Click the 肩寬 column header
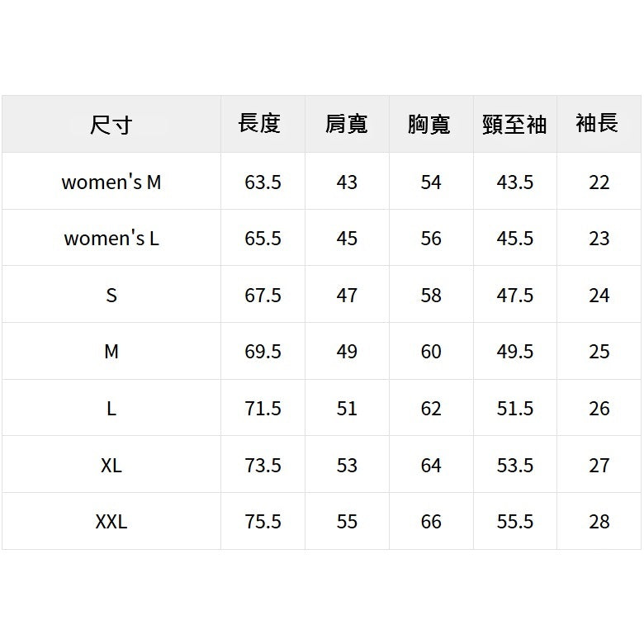The height and width of the screenshot is (644, 644). (347, 125)
